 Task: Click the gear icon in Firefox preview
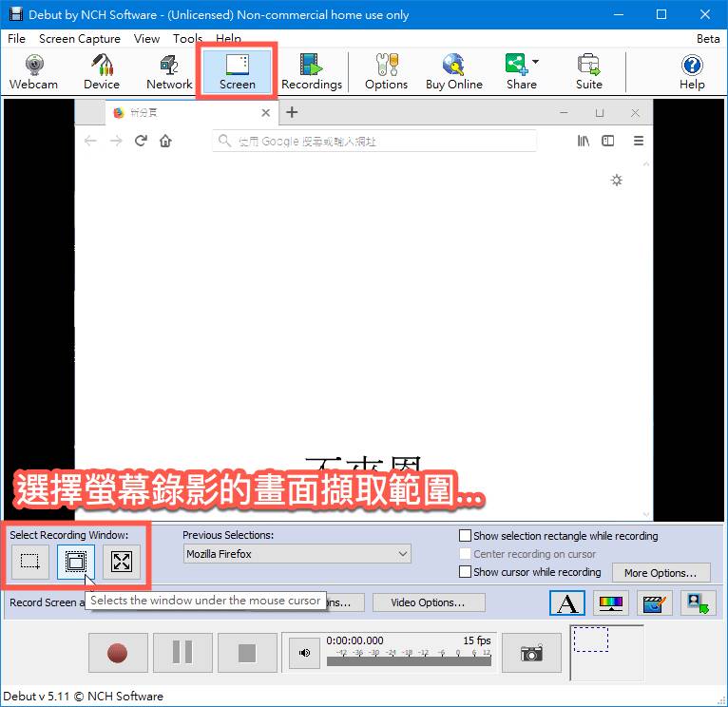(x=616, y=181)
